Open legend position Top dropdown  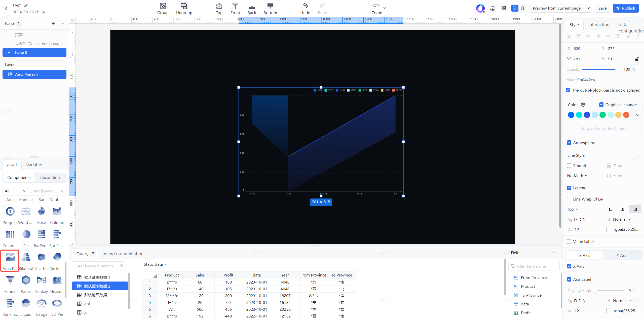coord(573,209)
